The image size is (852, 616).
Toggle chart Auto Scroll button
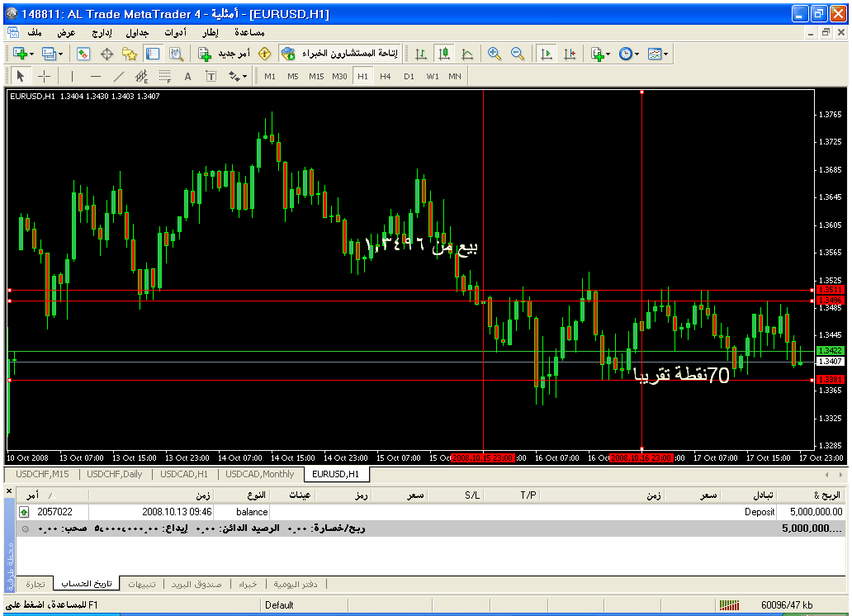(546, 54)
